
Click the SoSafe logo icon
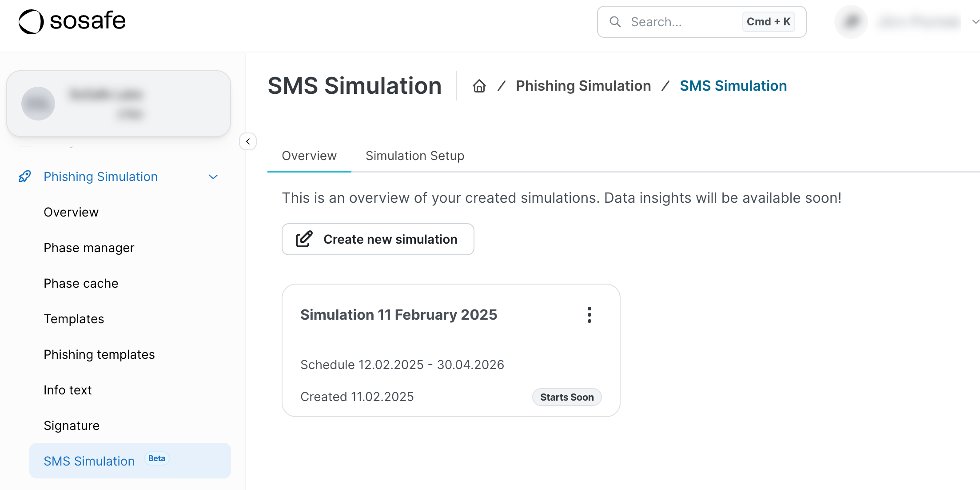pyautogui.click(x=31, y=21)
